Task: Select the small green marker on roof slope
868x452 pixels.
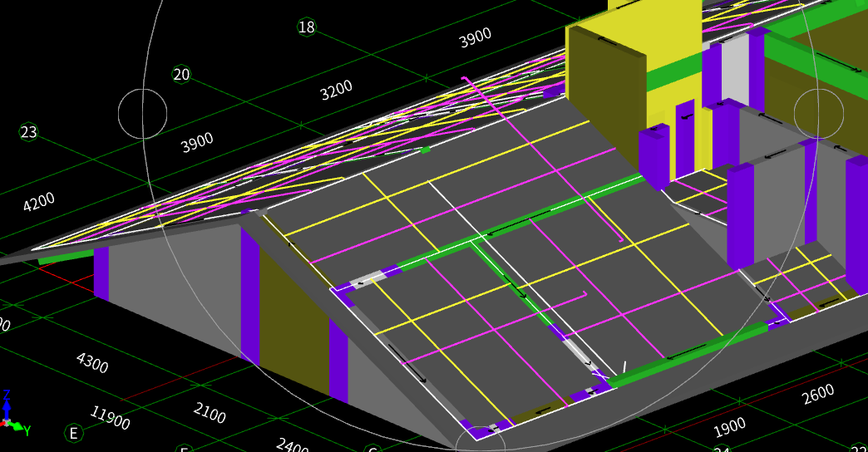Action: tap(425, 150)
